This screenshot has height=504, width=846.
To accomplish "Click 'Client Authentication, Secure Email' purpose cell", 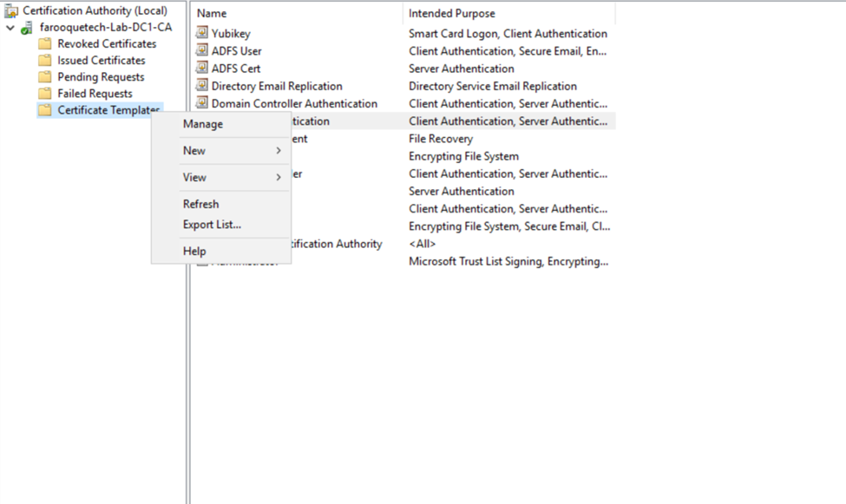I will [508, 51].
